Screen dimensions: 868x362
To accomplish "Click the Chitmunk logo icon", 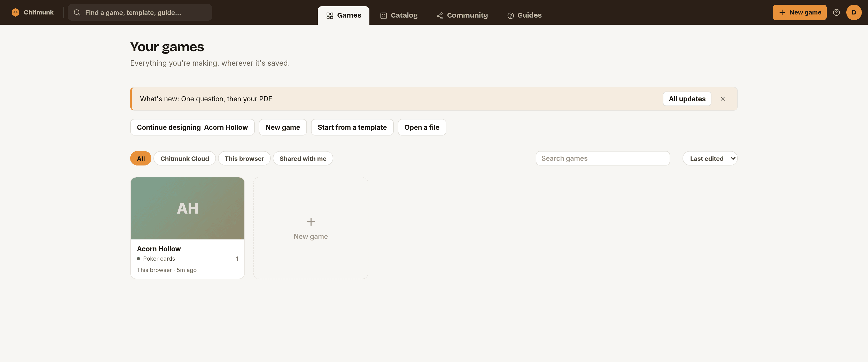I will pyautogui.click(x=15, y=12).
